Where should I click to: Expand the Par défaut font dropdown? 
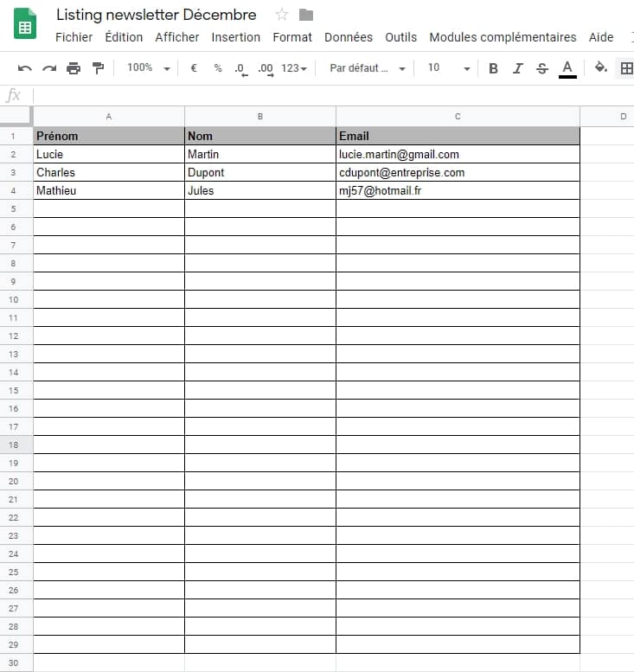[367, 68]
